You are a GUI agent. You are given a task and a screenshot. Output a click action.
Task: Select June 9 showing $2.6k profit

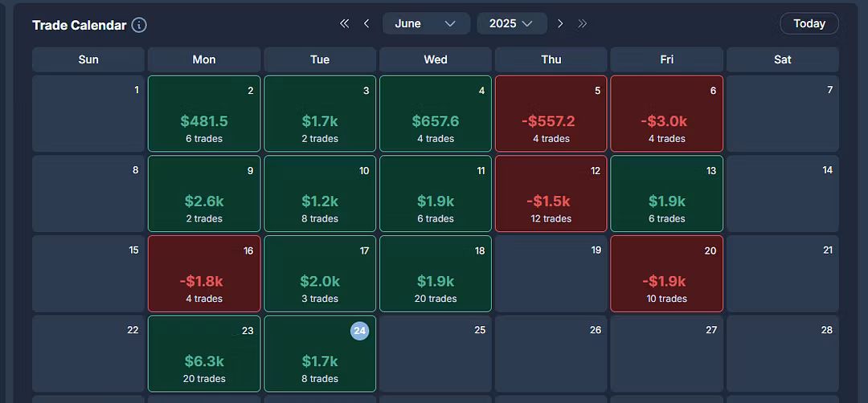[204, 193]
